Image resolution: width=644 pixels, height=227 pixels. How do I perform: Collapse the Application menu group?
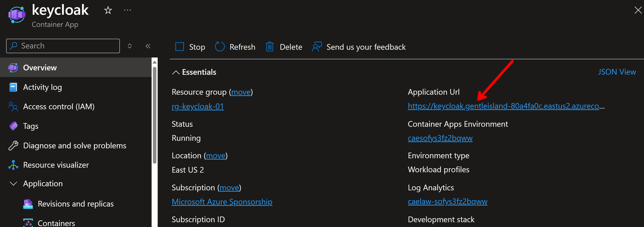coord(13,184)
